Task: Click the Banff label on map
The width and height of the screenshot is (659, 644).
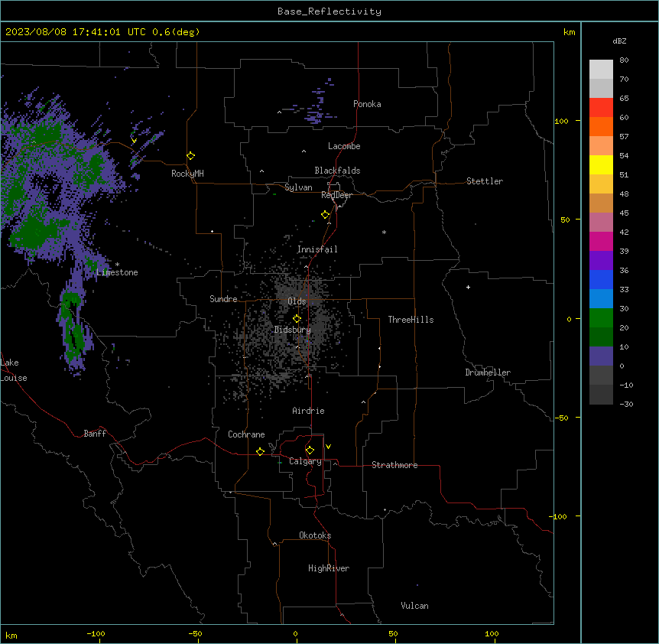Action: [x=95, y=434]
